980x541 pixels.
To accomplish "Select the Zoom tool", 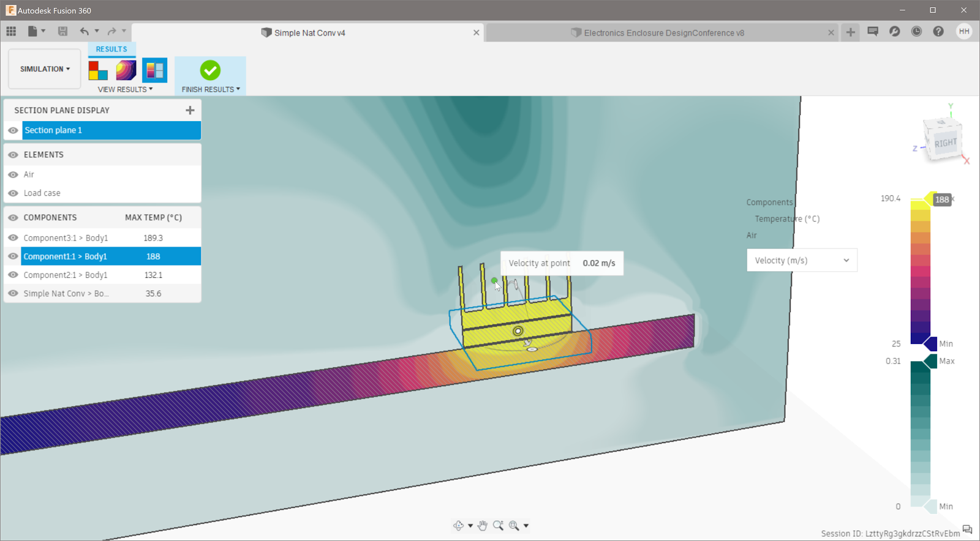I will (x=498, y=526).
